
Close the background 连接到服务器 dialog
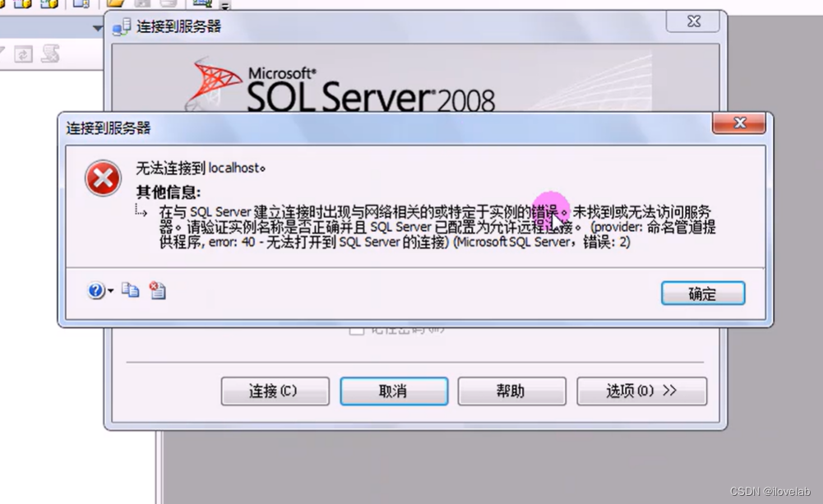[x=694, y=21]
